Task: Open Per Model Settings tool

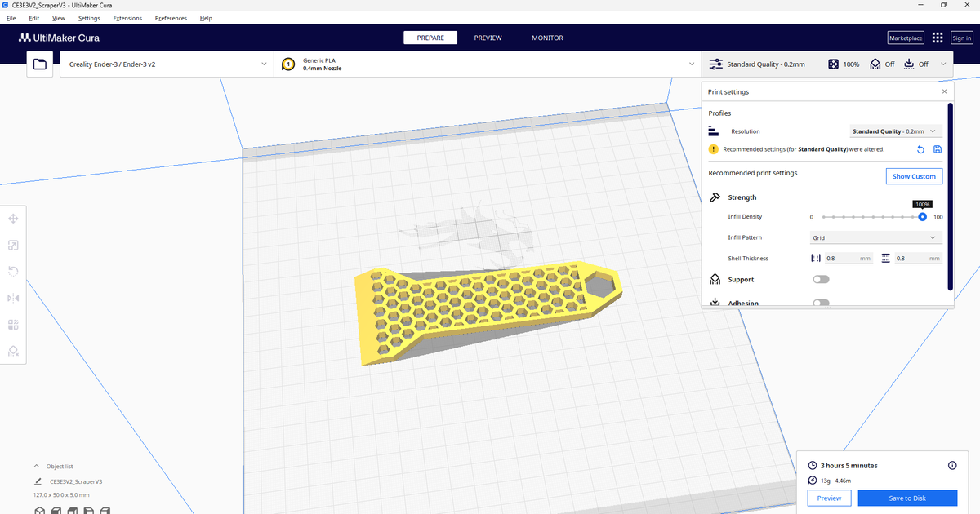Action: click(x=12, y=325)
